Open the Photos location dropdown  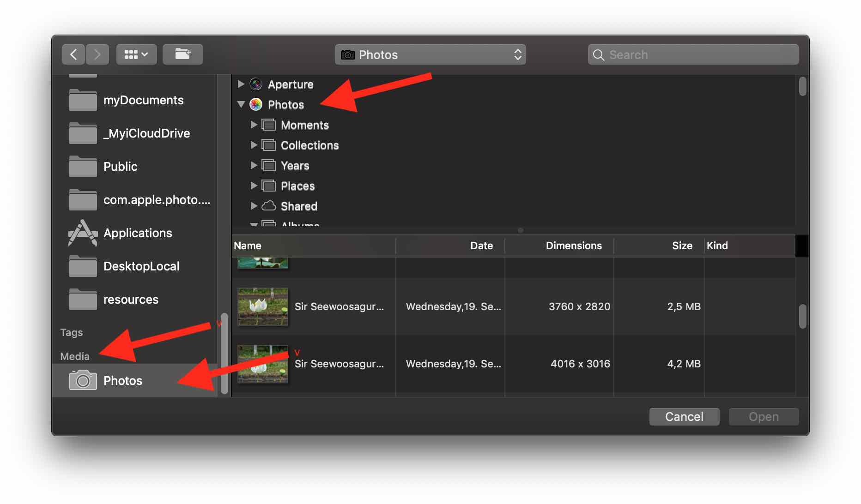tap(430, 54)
